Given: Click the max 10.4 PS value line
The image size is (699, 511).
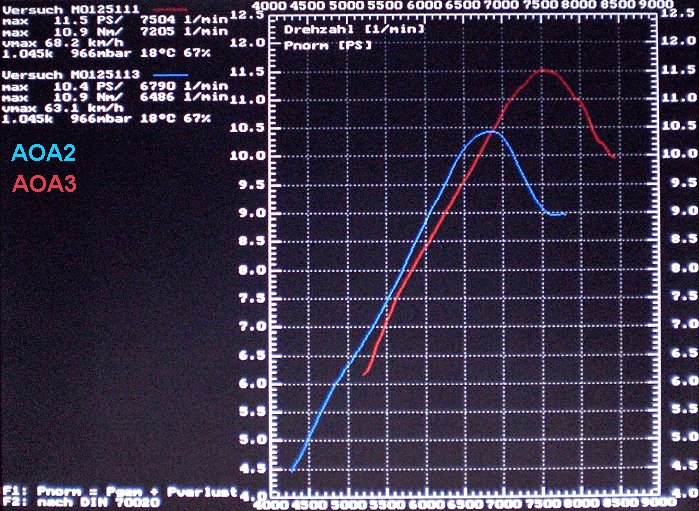Looking at the screenshot, I should (x=113, y=87).
